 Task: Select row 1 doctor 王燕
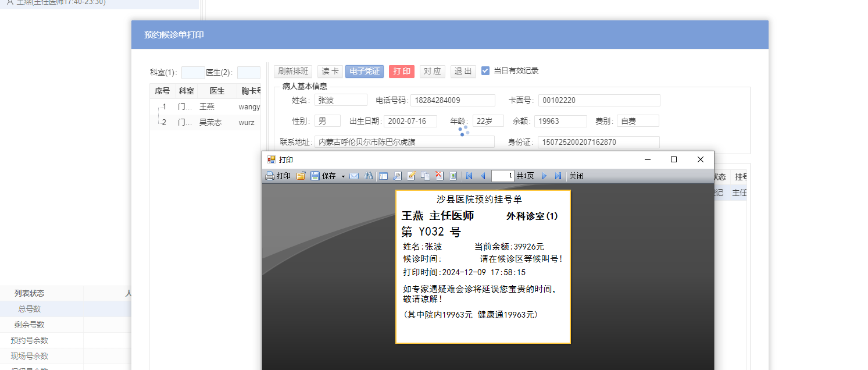(205, 107)
